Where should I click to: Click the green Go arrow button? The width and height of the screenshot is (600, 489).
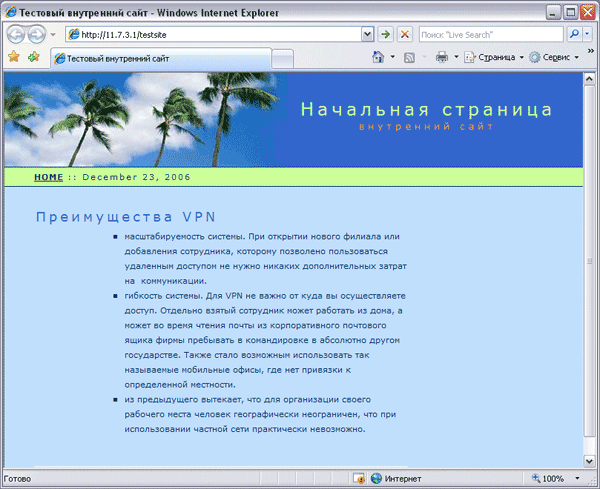pos(386,34)
